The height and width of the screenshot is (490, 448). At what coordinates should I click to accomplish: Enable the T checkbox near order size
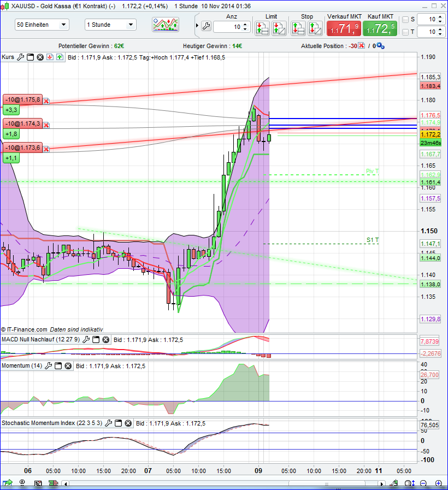pos(406,32)
